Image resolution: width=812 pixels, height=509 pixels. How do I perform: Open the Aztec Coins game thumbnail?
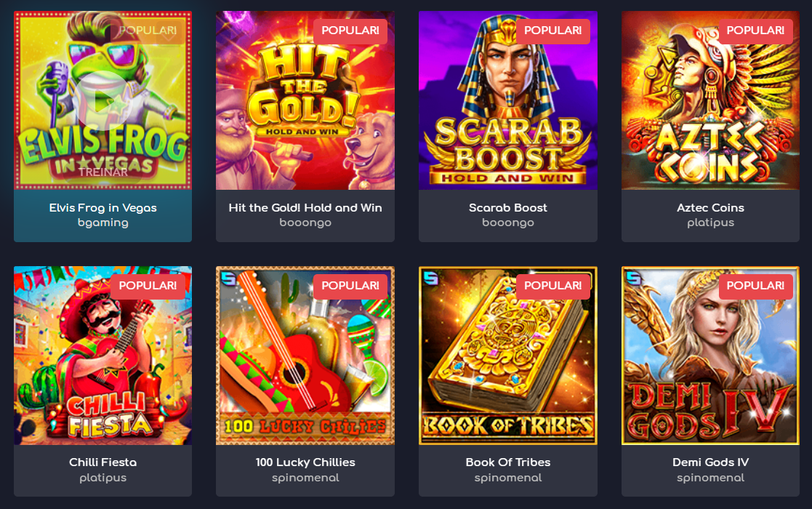pos(710,100)
